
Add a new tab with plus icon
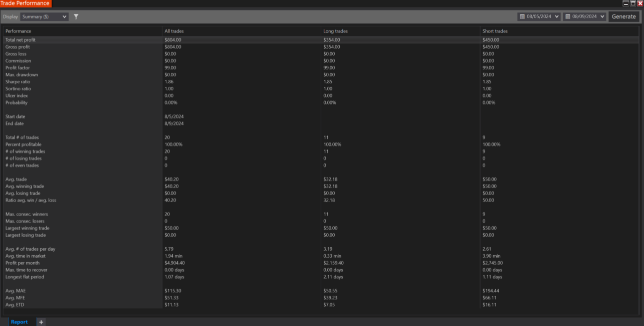[41, 322]
